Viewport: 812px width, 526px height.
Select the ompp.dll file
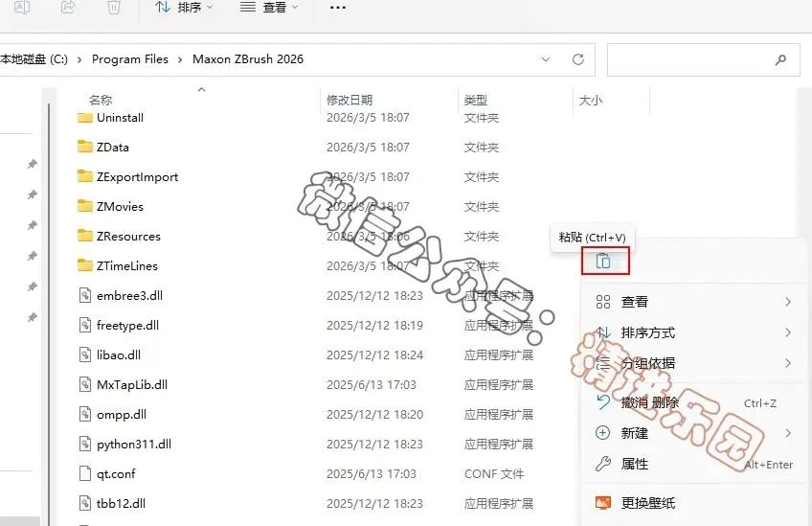coord(122,415)
